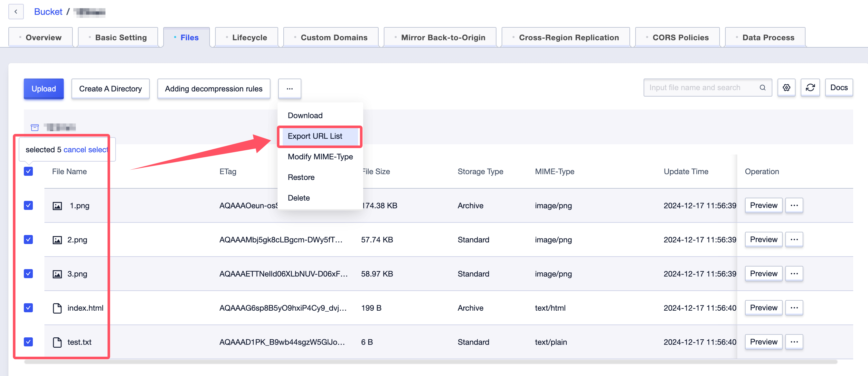
Task: Click the text/plain MIME-Type cell
Action: [x=551, y=342]
